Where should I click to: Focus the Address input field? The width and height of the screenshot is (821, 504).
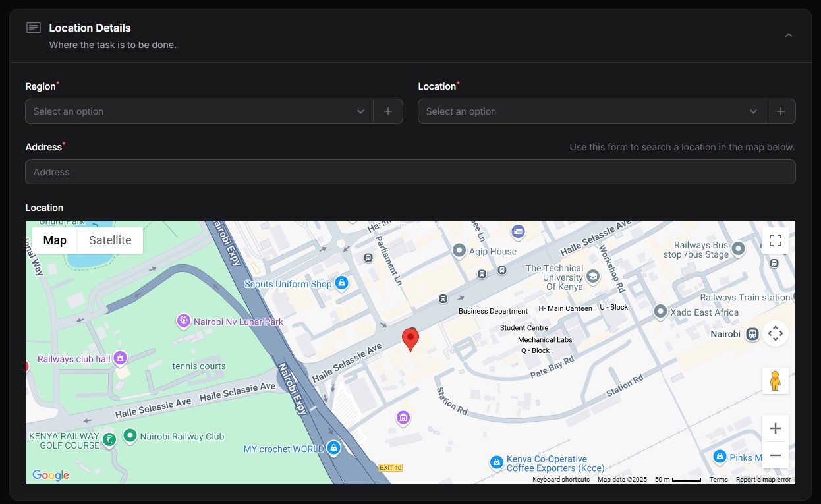pyautogui.click(x=410, y=172)
